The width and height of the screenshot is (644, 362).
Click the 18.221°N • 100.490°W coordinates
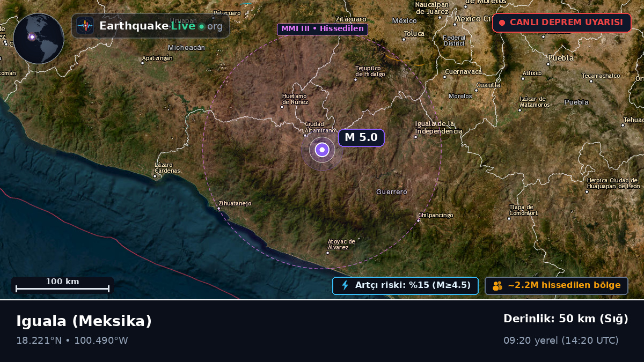72,341
